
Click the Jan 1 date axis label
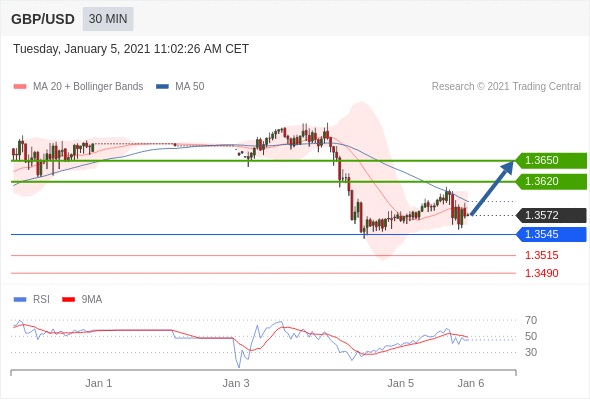pyautogui.click(x=99, y=383)
